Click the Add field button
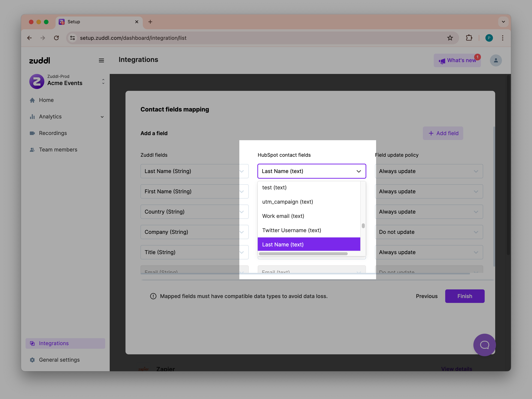The image size is (532, 399). coord(443,133)
